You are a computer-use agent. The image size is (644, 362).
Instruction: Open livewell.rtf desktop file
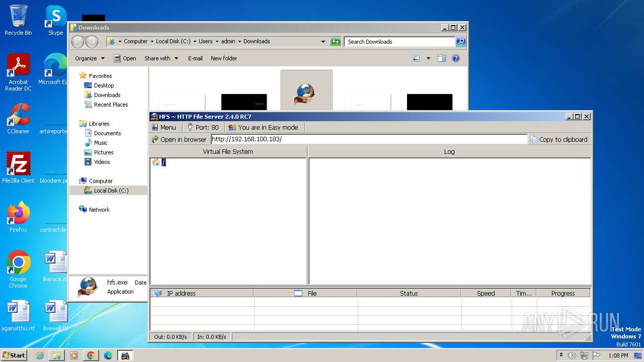[x=55, y=315]
